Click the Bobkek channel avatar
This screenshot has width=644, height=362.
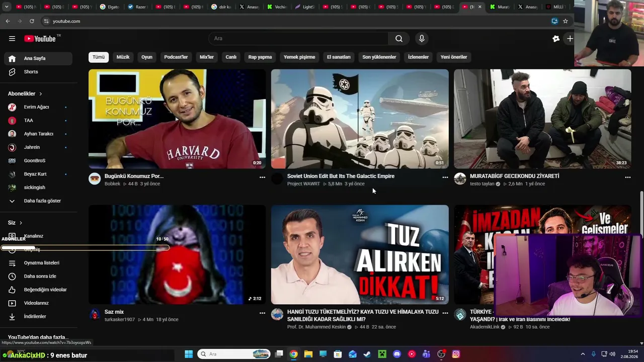point(95,179)
